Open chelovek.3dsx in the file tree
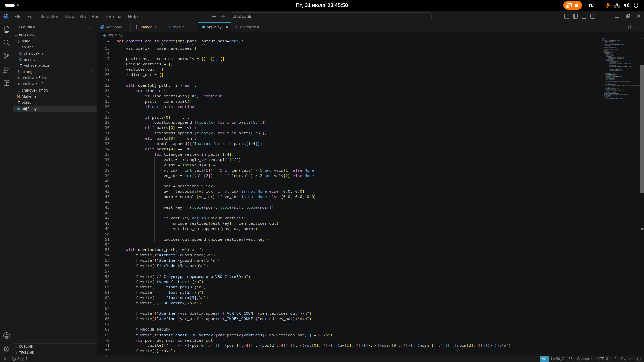 [x=55, y=78]
